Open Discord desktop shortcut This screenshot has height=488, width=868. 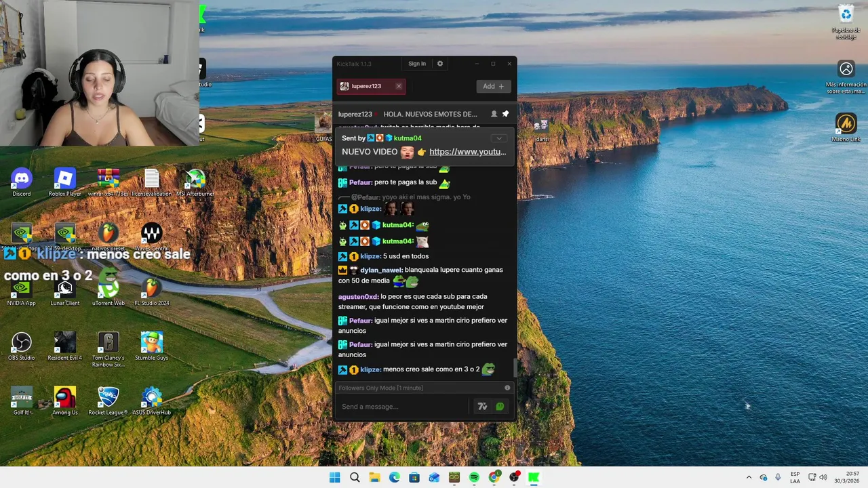22,183
